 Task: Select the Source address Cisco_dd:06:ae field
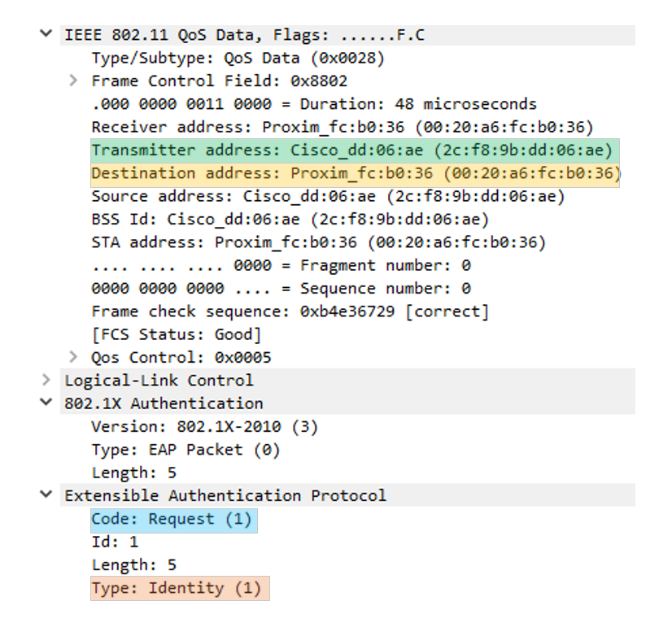point(244,196)
